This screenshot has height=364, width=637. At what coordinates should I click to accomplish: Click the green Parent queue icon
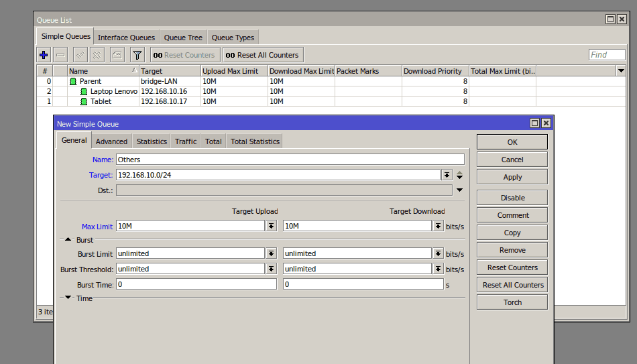[73, 81]
